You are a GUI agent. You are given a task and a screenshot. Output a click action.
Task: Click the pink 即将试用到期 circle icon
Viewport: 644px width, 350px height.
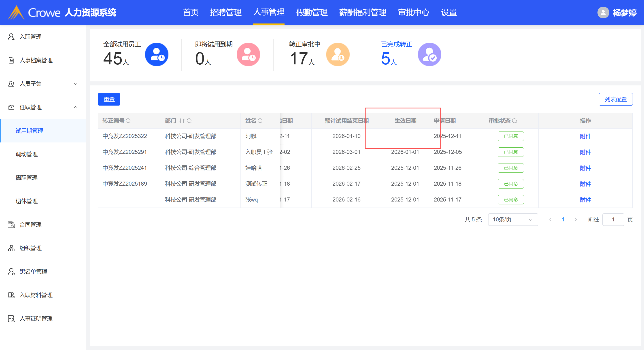point(248,54)
